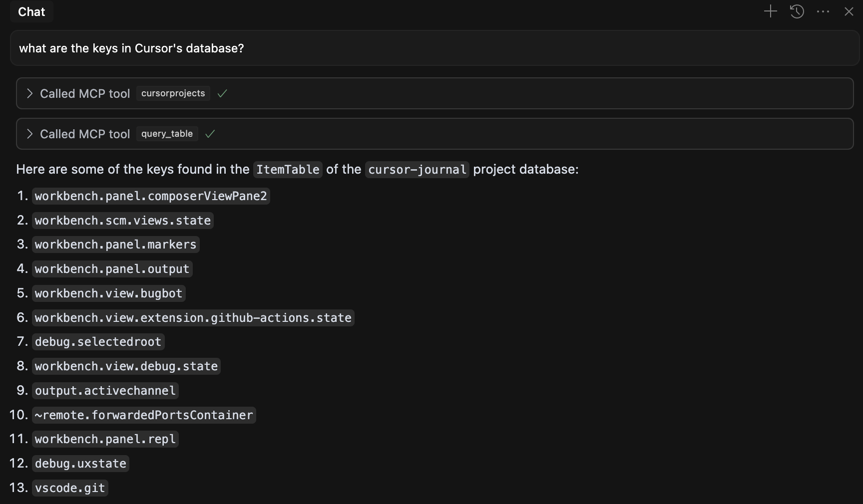This screenshot has width=863, height=504.
Task: Click the debug.selectedroot key entry
Action: tap(98, 342)
